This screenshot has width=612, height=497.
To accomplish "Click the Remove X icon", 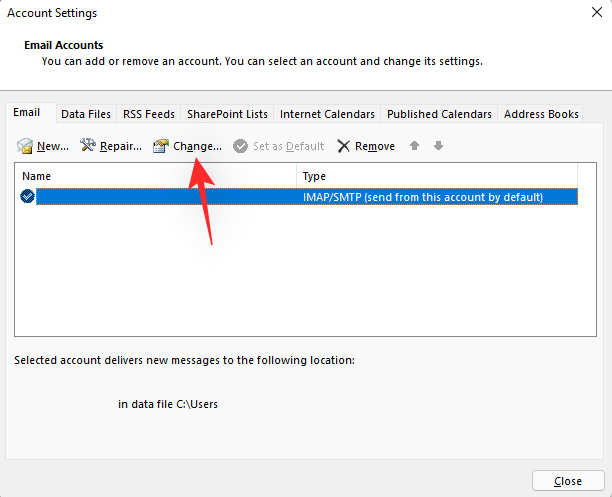I will tap(344, 147).
